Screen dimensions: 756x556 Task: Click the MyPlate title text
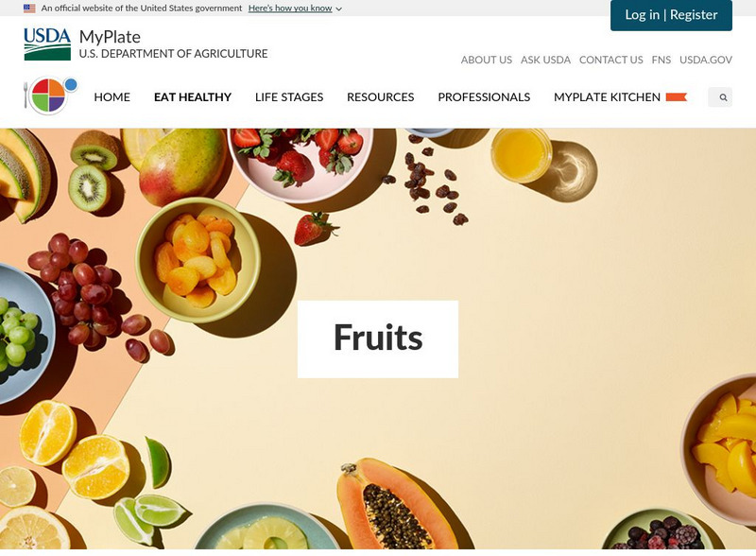(x=110, y=37)
